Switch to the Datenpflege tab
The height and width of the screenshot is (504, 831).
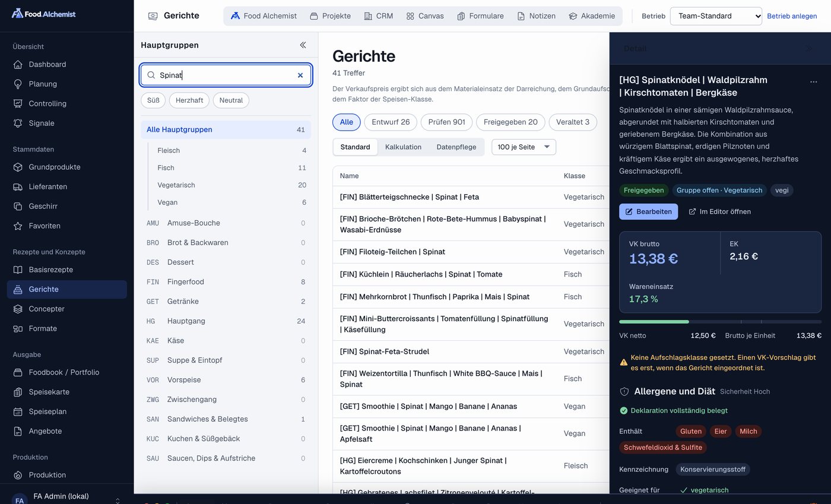pos(456,147)
